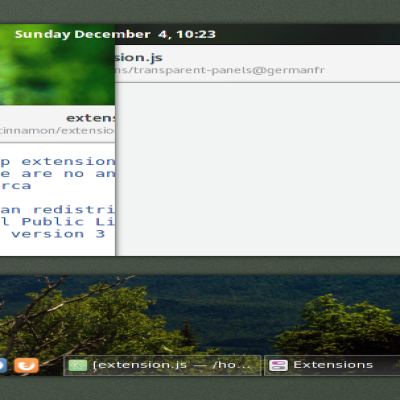This screenshot has width=400, height=400.
Task: Click the green text editor icon in taskbar
Action: point(78,366)
